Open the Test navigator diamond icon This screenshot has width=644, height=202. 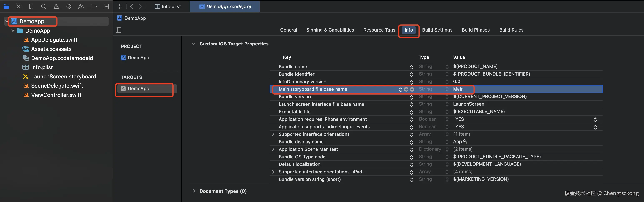coord(69,6)
